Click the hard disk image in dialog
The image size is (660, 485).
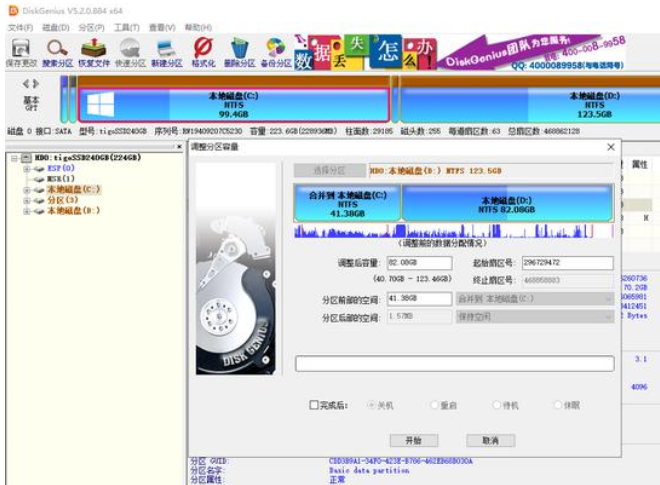click(x=236, y=268)
